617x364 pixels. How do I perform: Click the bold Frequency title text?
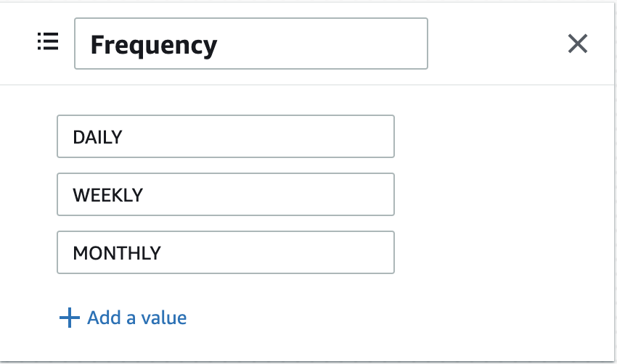coord(154,45)
